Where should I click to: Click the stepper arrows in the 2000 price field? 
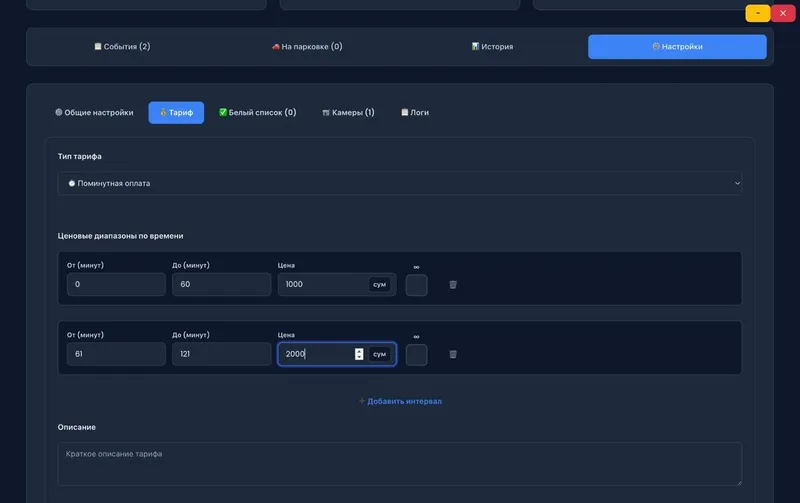359,354
